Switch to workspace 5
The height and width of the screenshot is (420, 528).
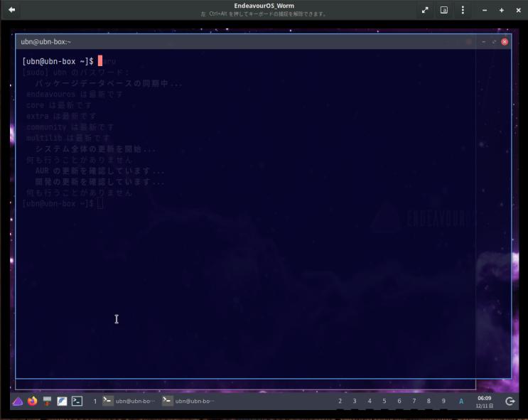point(384,401)
